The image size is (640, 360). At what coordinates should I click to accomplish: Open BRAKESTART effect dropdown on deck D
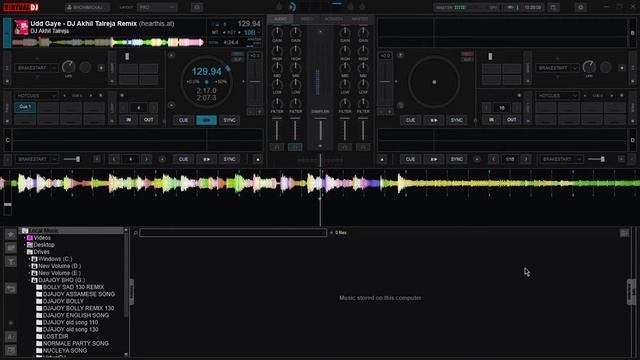click(x=561, y=159)
